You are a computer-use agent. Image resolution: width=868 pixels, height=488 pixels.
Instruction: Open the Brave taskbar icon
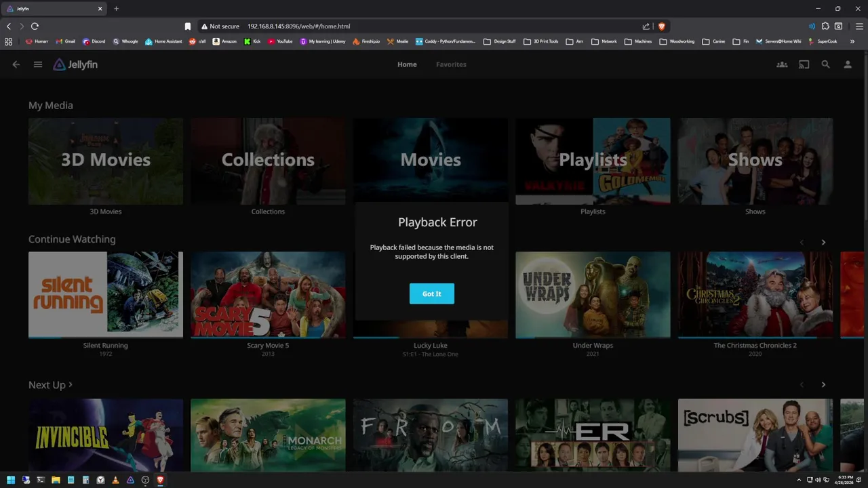(x=160, y=480)
